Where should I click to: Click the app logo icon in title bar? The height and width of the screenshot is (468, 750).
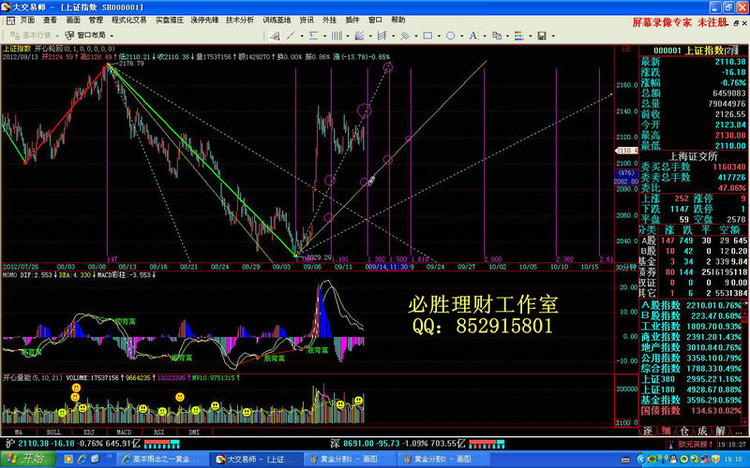point(7,6)
